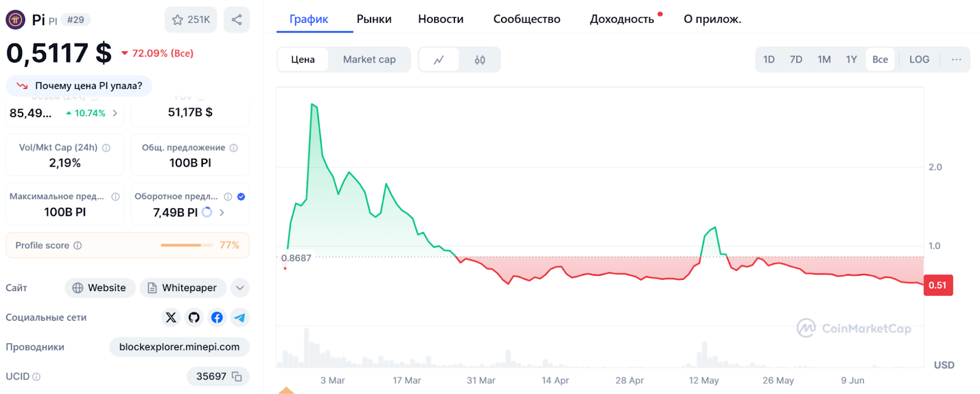Open the График tab
Image resolution: width=980 pixels, height=394 pixels.
point(309,19)
